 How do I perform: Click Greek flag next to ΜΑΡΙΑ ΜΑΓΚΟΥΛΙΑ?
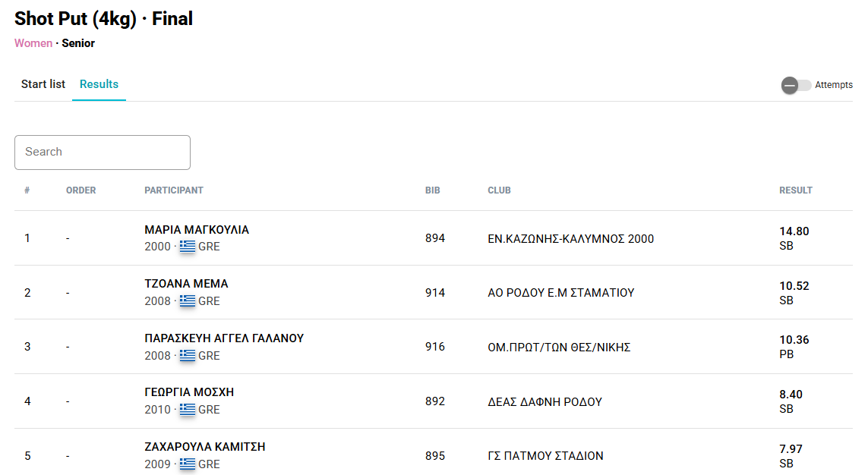point(188,247)
